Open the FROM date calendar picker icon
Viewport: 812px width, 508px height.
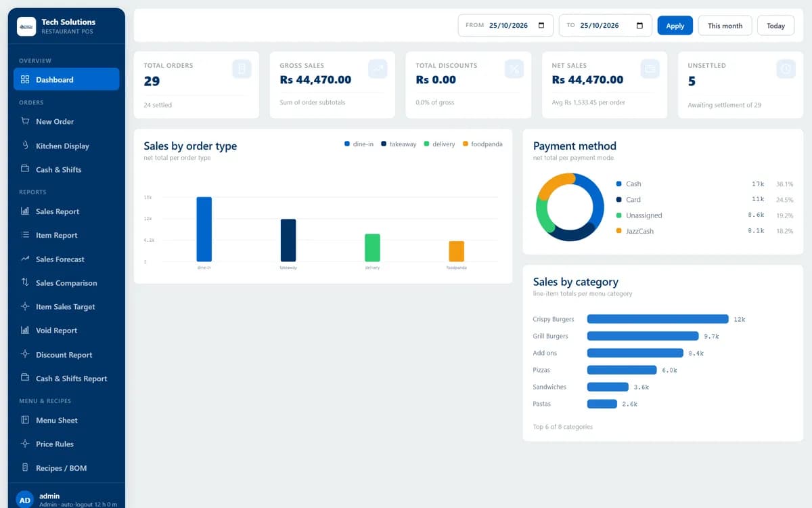pos(541,26)
